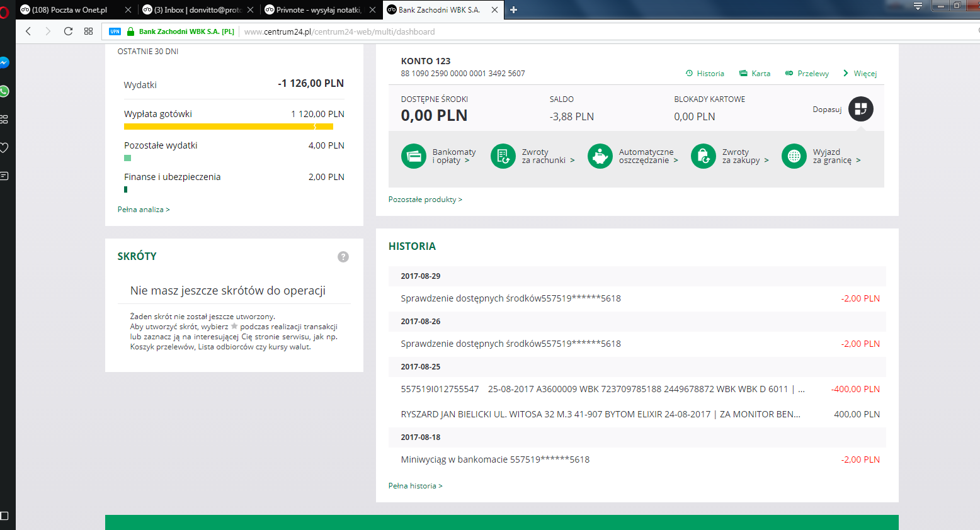
Task: Open the 2017-08-26 Sprawdzenie dostępnych środków transaction
Action: [637, 344]
